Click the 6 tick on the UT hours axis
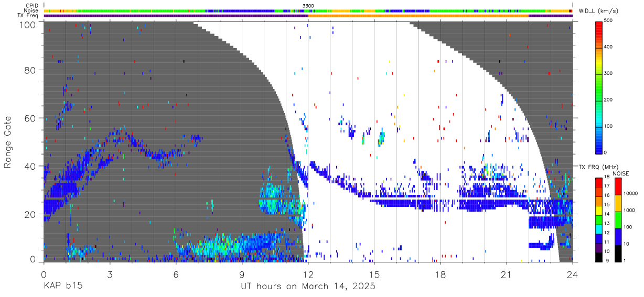Screen dimensions: 644x297 [x=176, y=274]
